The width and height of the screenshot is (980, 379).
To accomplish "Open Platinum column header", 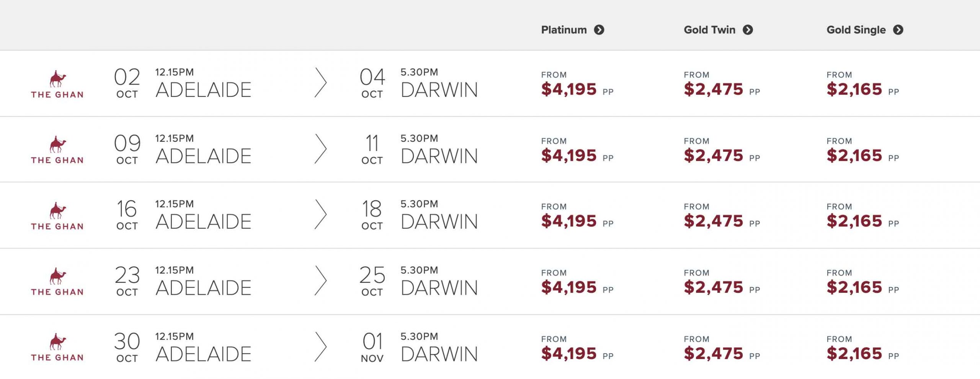I will pos(564,30).
